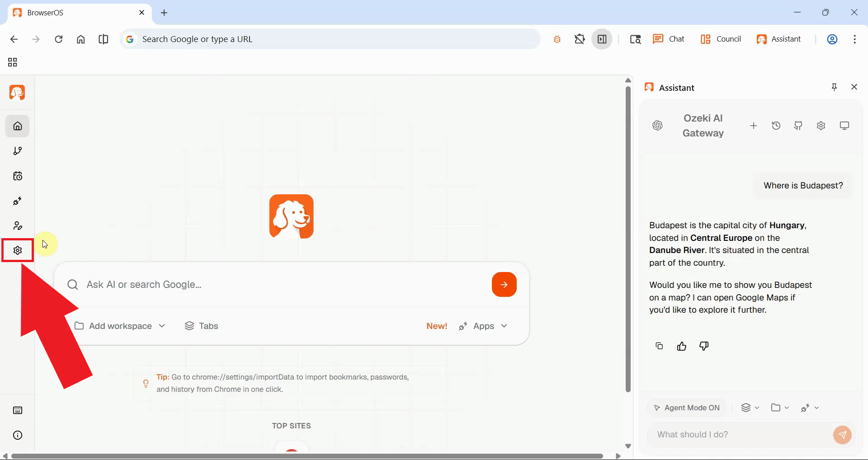
Task: Click the debug bug icon in toolbar
Action: [x=557, y=39]
